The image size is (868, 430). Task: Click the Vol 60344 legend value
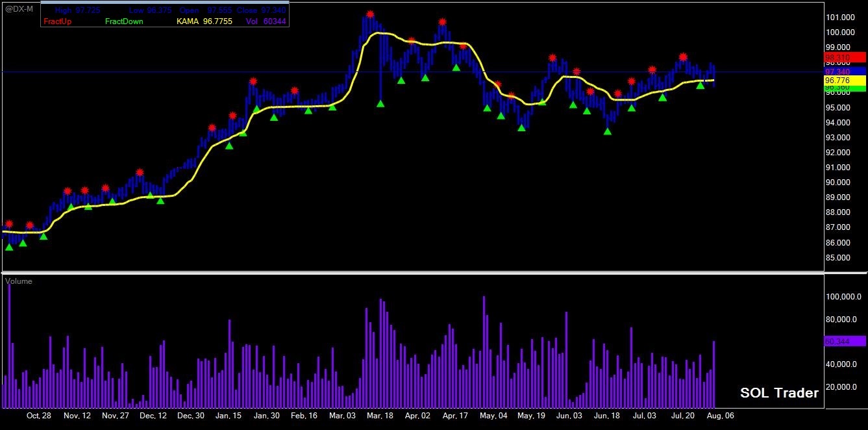click(x=266, y=21)
